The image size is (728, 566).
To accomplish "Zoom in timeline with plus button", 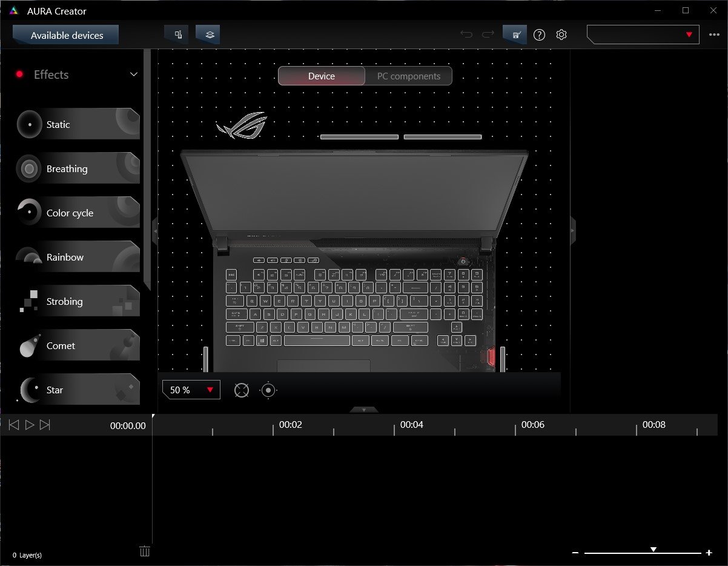I will 709,553.
